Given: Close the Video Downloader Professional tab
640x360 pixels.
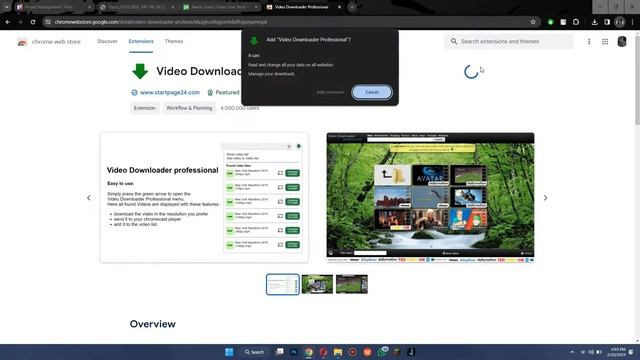Looking at the screenshot, I should 339,7.
